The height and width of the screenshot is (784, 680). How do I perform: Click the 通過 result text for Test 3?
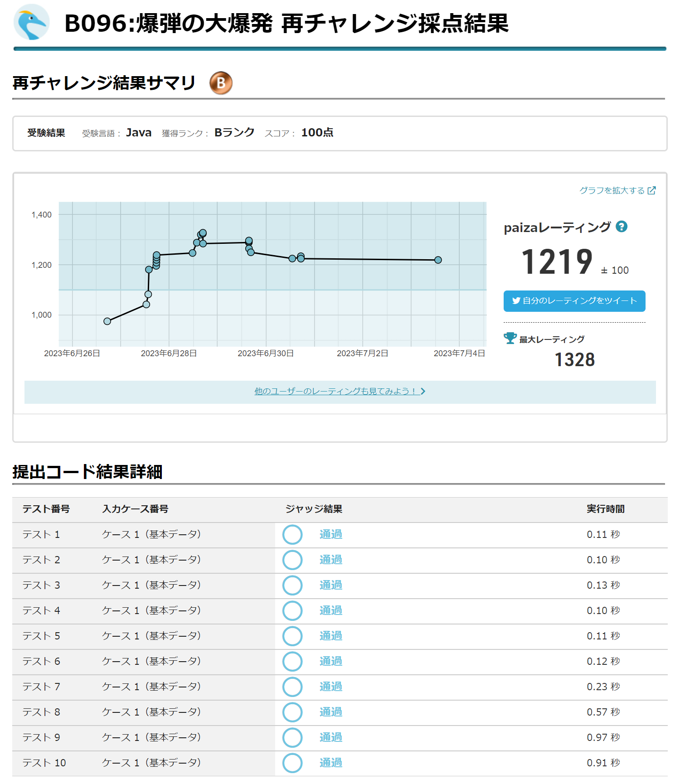tap(330, 586)
